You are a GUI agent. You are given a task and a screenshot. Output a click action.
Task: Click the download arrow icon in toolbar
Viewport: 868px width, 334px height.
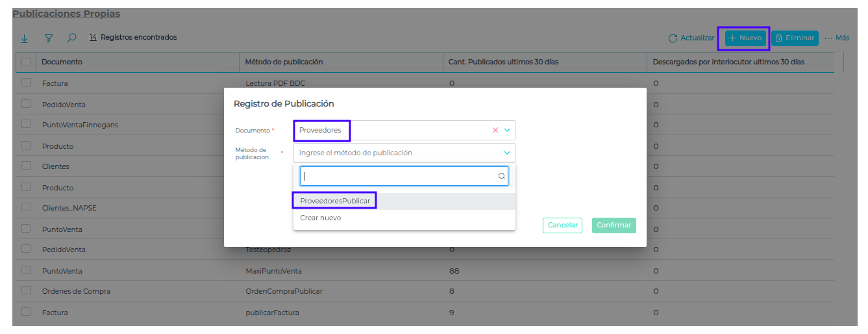point(25,38)
